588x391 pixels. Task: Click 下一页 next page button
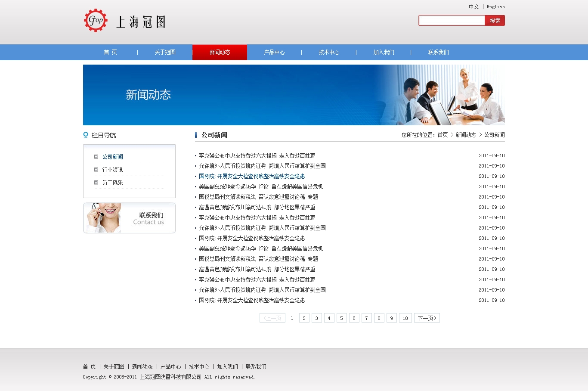[427, 318]
